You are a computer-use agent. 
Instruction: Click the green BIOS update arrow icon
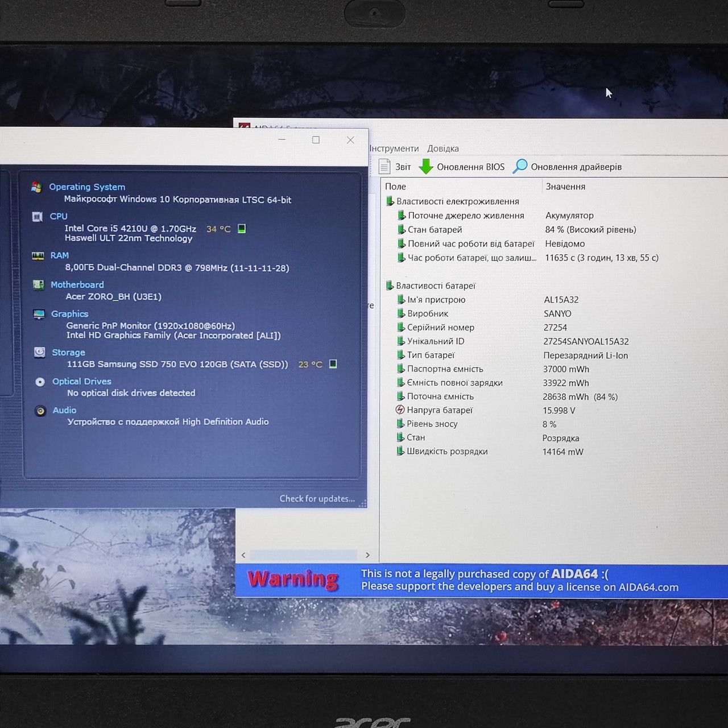coord(426,167)
